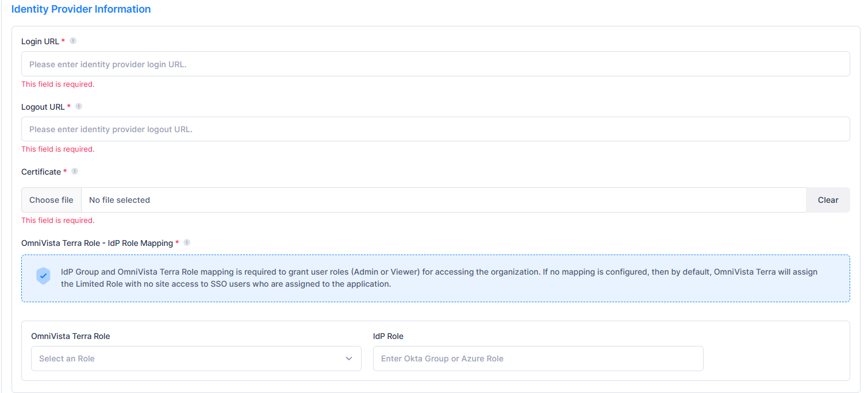Click the This field is required message under Login URL
The height and width of the screenshot is (393, 868).
click(57, 84)
